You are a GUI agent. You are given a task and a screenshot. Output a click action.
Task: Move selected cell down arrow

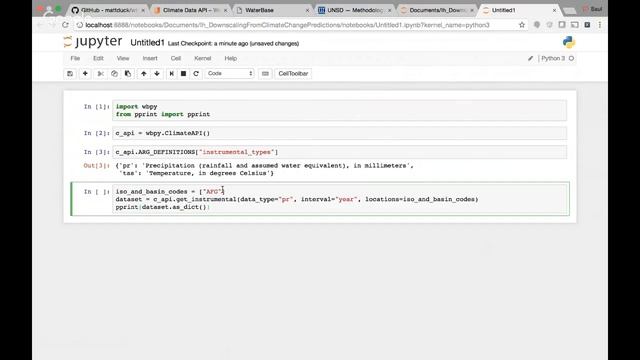pyautogui.click(x=157, y=73)
